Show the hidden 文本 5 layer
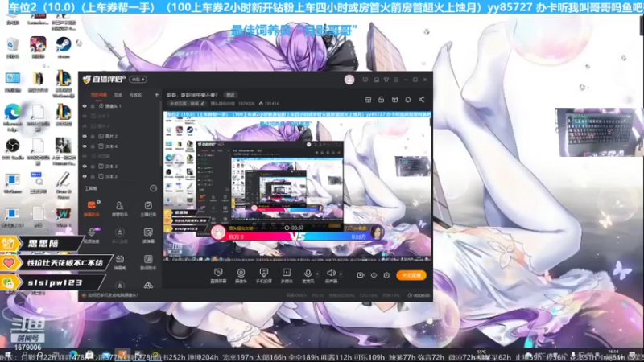 point(85,116)
